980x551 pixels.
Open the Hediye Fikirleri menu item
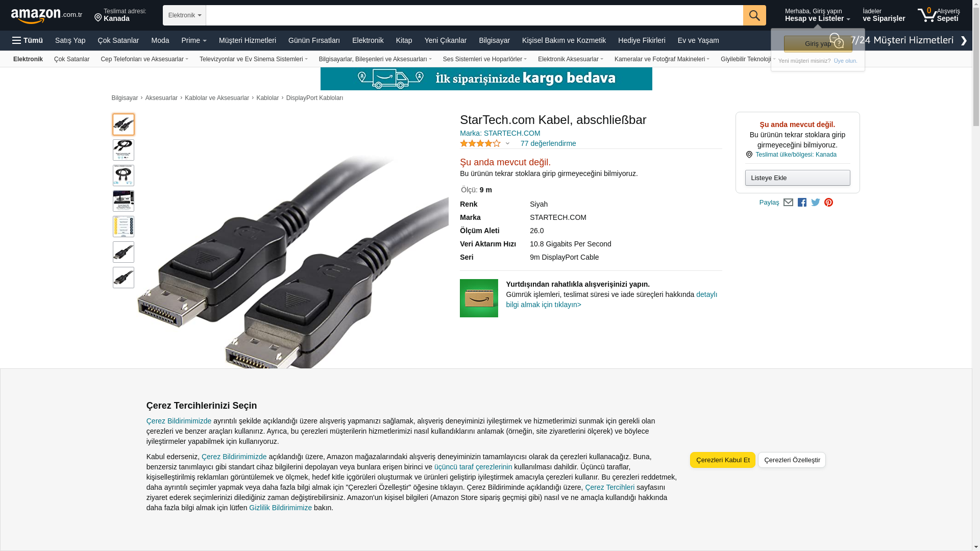pos(642,40)
